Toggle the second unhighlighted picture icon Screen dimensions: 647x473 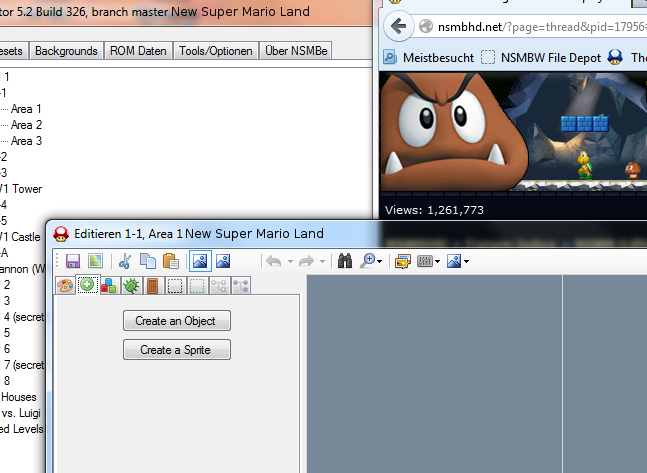(x=223, y=261)
